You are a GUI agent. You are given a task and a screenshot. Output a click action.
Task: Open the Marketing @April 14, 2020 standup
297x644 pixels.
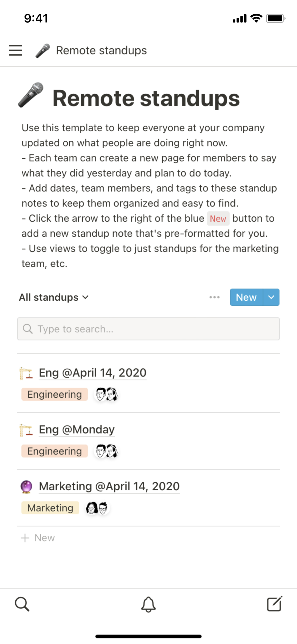point(109,486)
